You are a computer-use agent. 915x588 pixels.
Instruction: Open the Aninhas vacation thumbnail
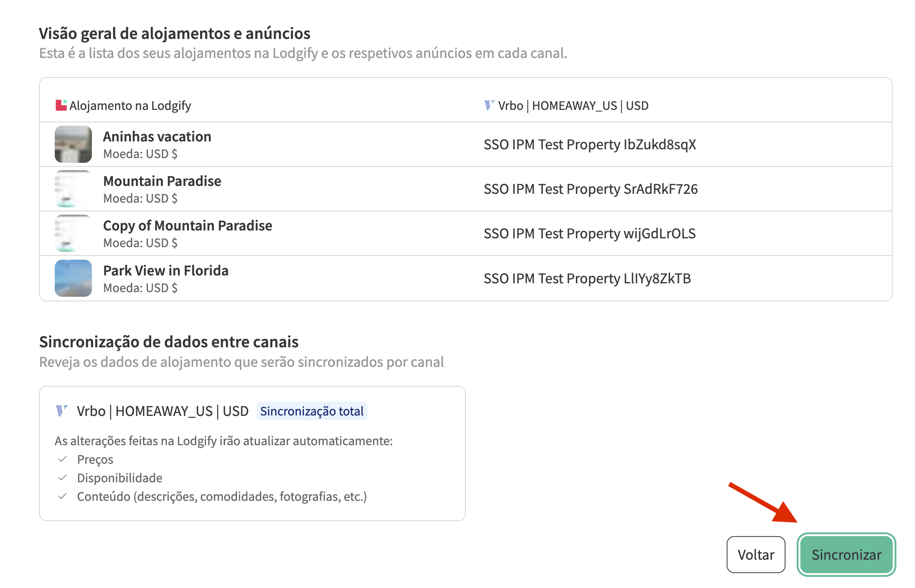pyautogui.click(x=73, y=144)
